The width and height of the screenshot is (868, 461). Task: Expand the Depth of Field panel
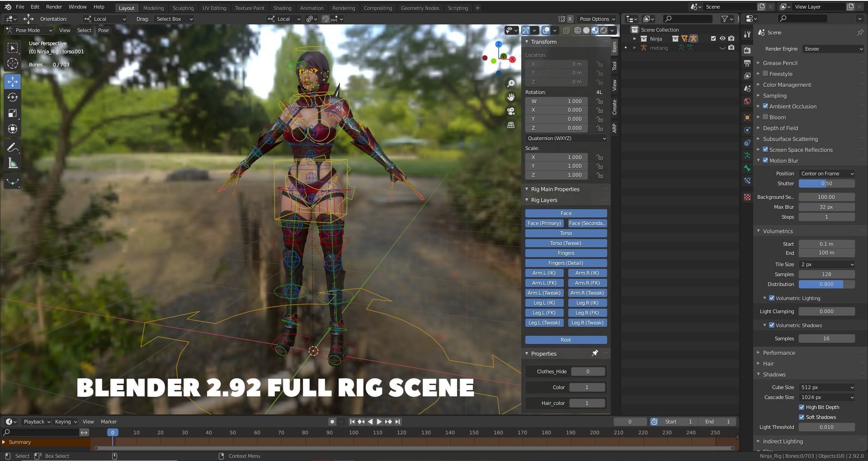[x=780, y=128]
